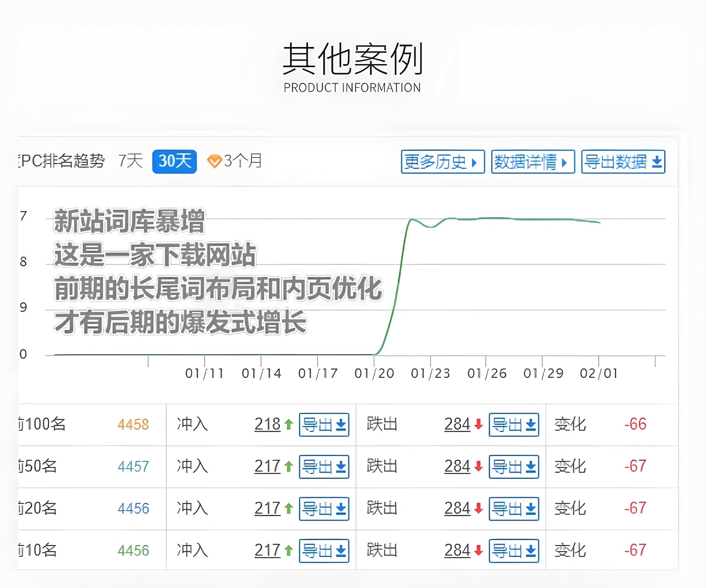Viewport: 706px width, 588px height.
Task: Click 导出数据 to download chart data
Action: click(x=623, y=162)
